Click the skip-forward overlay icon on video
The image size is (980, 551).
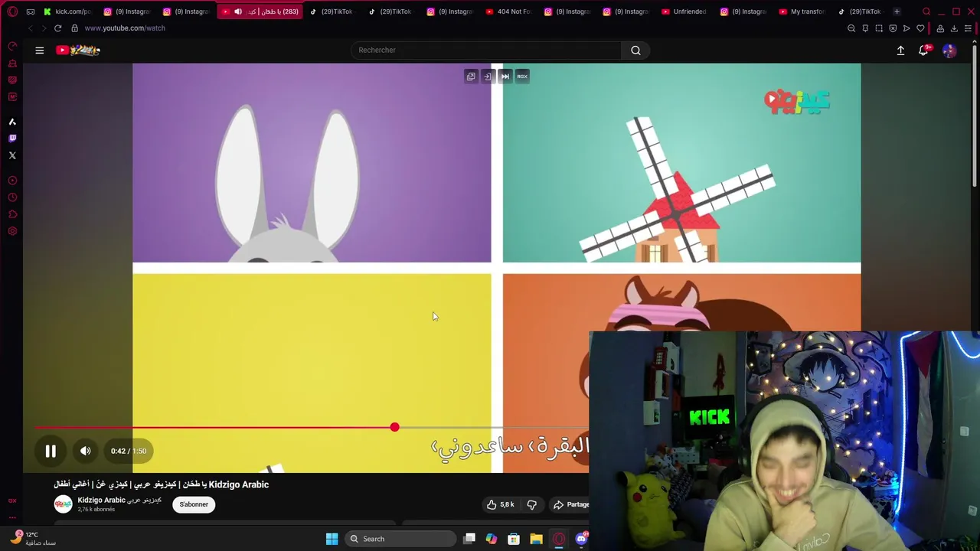[505, 76]
